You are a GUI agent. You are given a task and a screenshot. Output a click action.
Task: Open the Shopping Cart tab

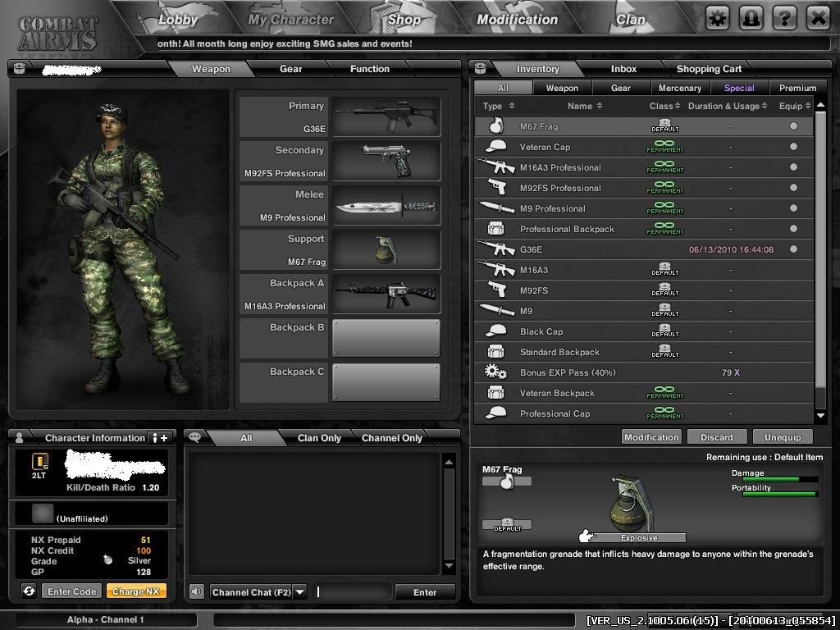708,69
